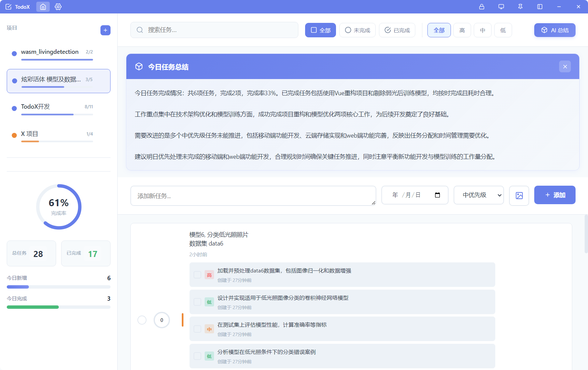Click the 61% completion progress ring
588x370 pixels.
coord(59,207)
